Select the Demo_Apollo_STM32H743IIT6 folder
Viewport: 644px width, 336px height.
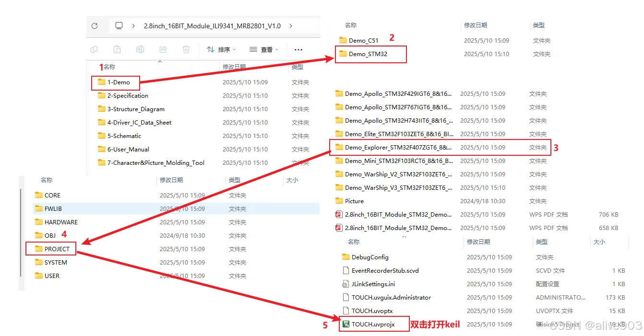click(x=394, y=121)
